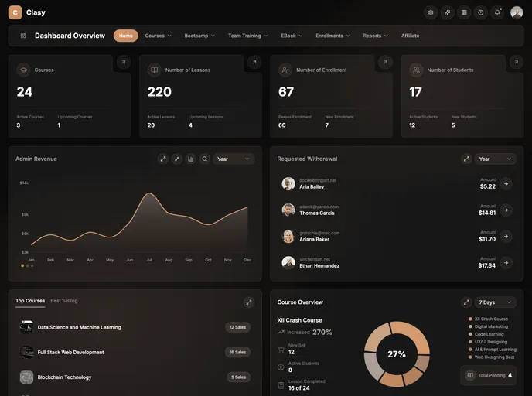Screen dimensions: 532x396
Task: Switch Admin Revenue to bar chart view
Action: coord(191,159)
